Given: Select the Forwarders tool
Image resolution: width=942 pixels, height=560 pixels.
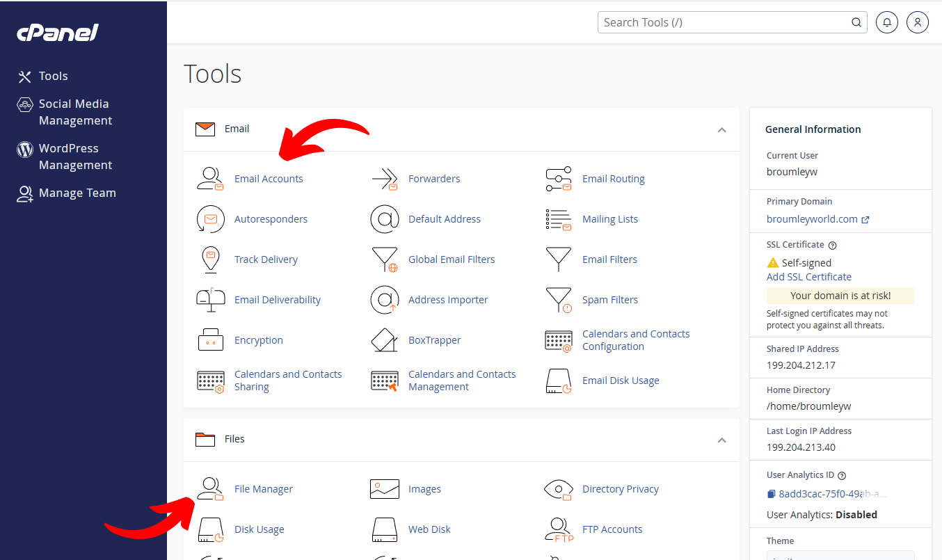Looking at the screenshot, I should tap(434, 179).
